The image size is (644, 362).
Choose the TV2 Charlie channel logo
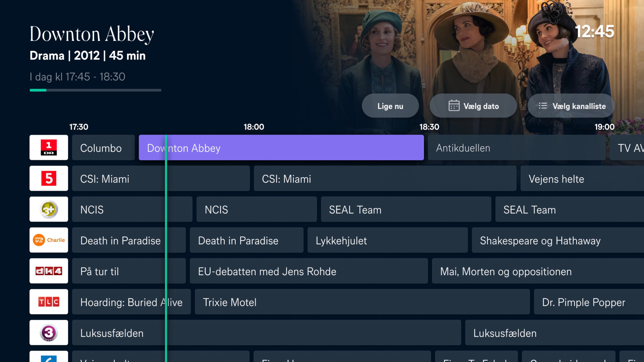click(x=49, y=240)
